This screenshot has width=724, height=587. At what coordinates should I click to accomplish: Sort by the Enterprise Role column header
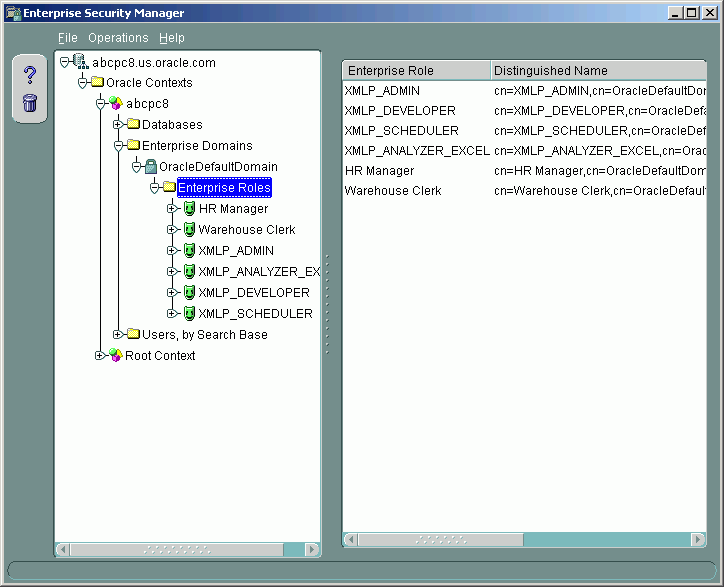click(x=416, y=71)
